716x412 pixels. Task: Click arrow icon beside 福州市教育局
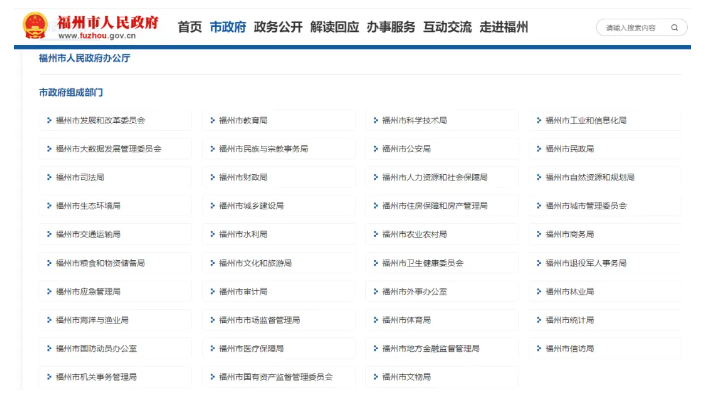point(212,121)
